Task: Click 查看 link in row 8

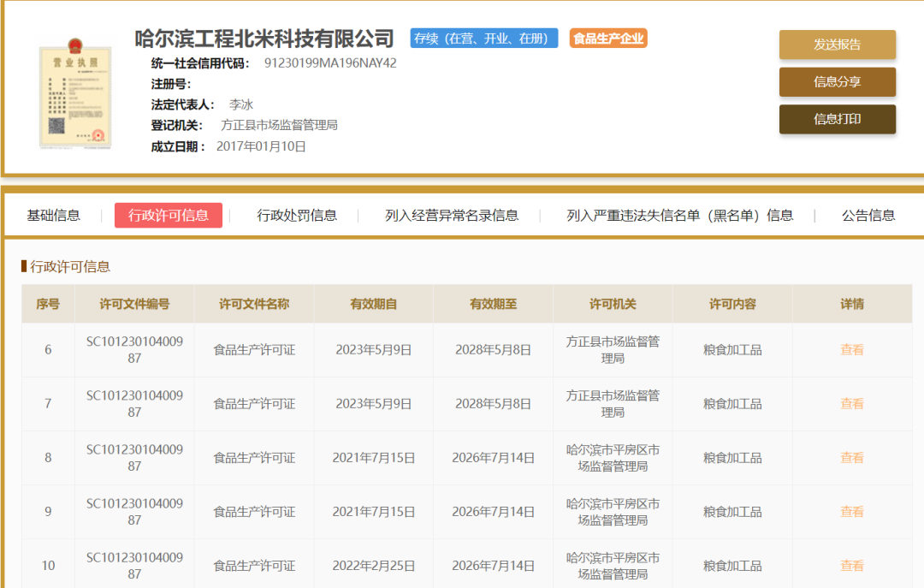Action: (851, 458)
